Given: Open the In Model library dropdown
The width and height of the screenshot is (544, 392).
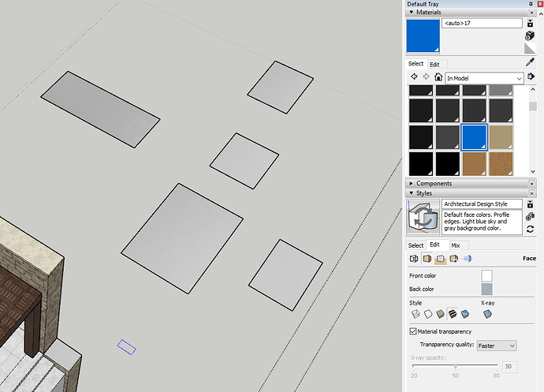Looking at the screenshot, I should (484, 78).
